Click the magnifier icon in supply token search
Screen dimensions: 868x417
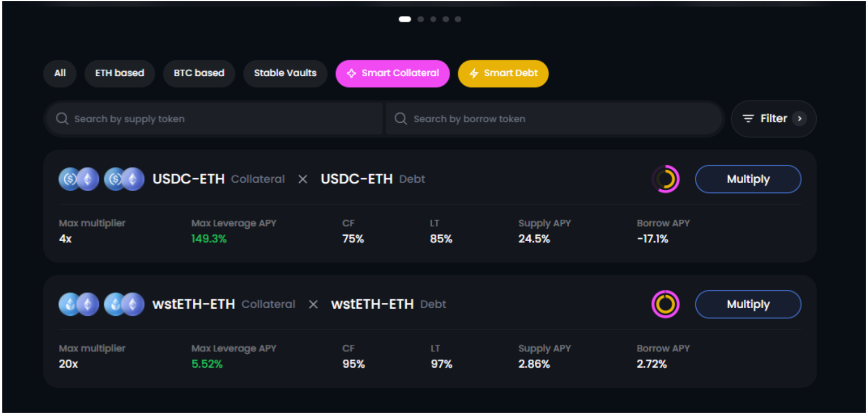point(62,118)
